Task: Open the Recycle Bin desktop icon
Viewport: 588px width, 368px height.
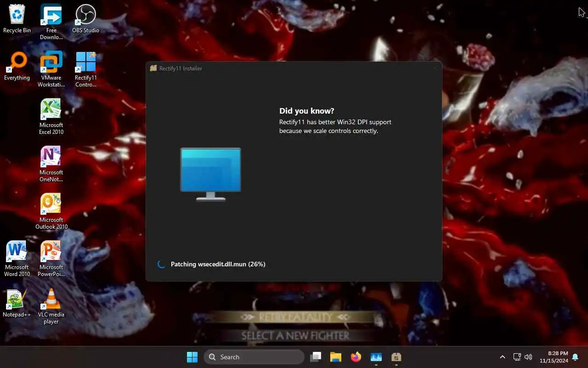Action: (x=17, y=19)
